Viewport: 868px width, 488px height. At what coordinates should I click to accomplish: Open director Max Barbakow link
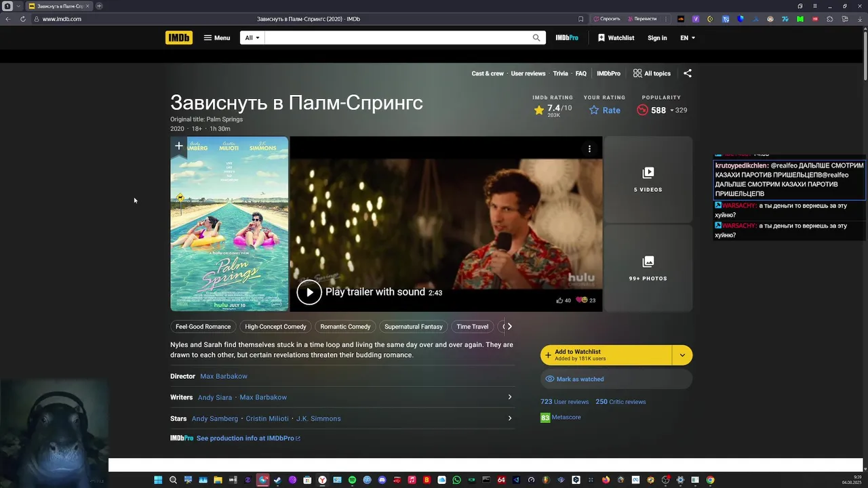[224, 376]
